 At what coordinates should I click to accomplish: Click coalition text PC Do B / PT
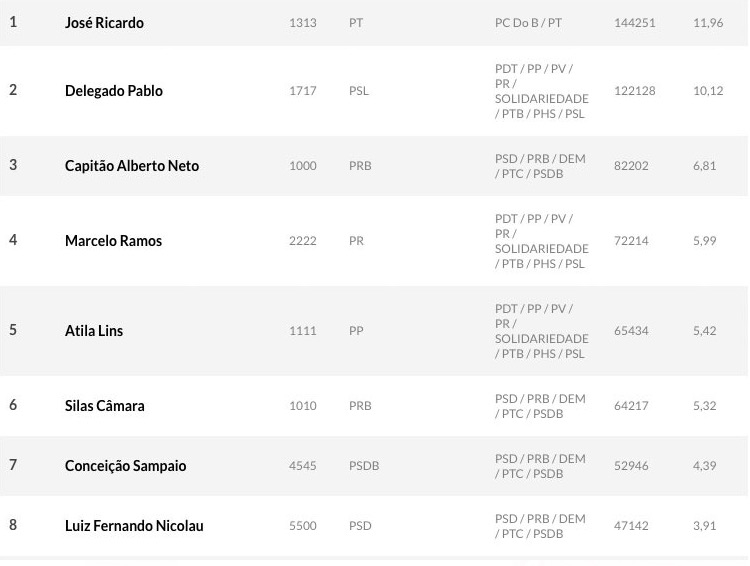point(528,23)
